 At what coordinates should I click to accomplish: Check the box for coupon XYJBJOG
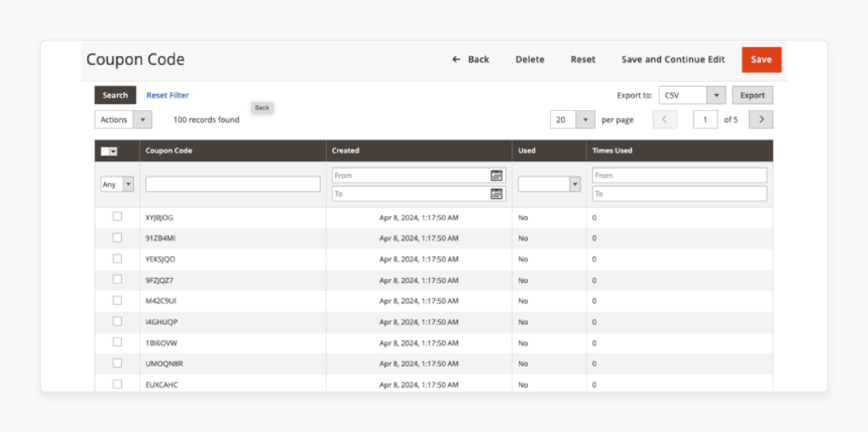(x=117, y=217)
